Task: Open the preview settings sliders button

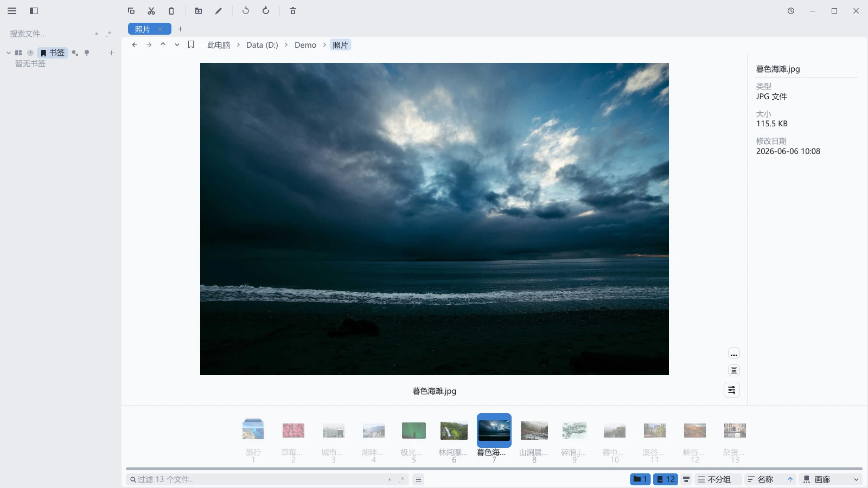Action: pos(732,390)
